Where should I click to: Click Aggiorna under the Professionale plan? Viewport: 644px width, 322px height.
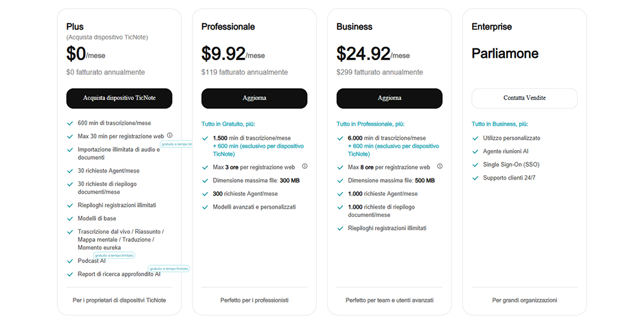pos(254,98)
